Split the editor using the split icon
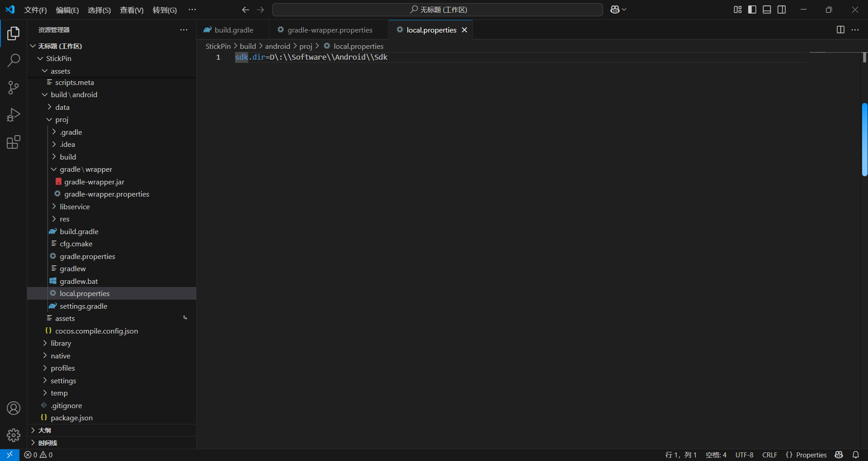The width and height of the screenshot is (868, 461). pyautogui.click(x=840, y=30)
